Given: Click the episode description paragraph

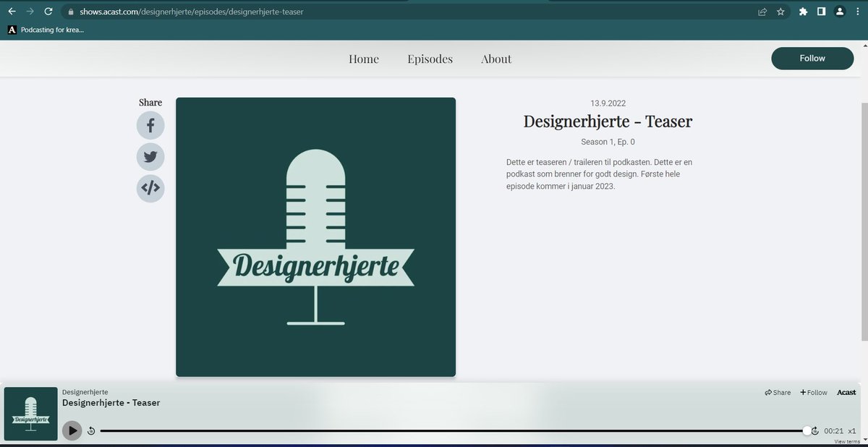Looking at the screenshot, I should click(600, 174).
